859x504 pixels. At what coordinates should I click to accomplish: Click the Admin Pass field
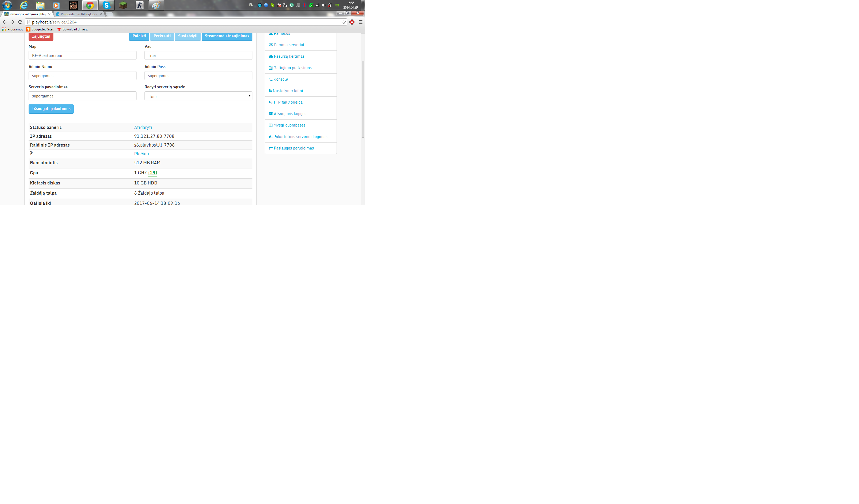click(x=198, y=76)
